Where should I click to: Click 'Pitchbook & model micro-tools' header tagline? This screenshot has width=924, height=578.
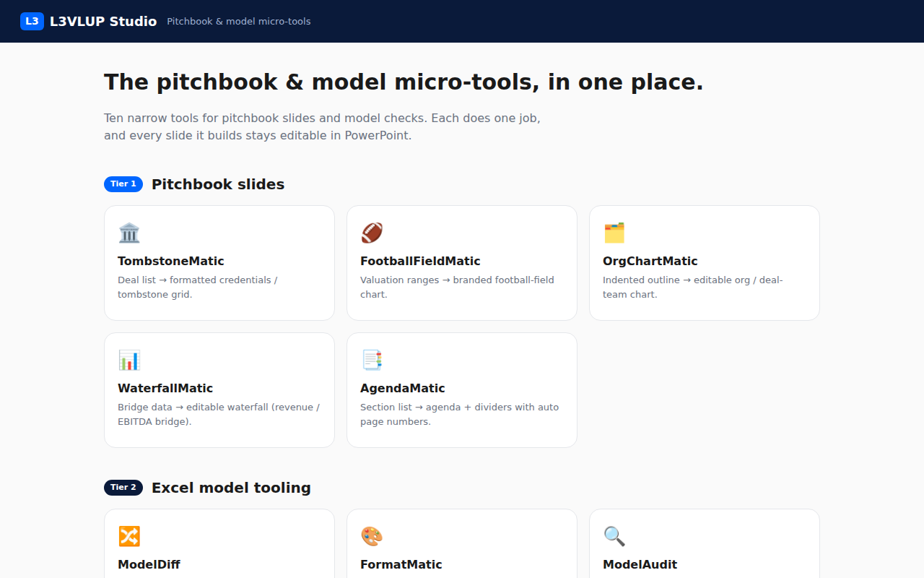[x=239, y=22]
